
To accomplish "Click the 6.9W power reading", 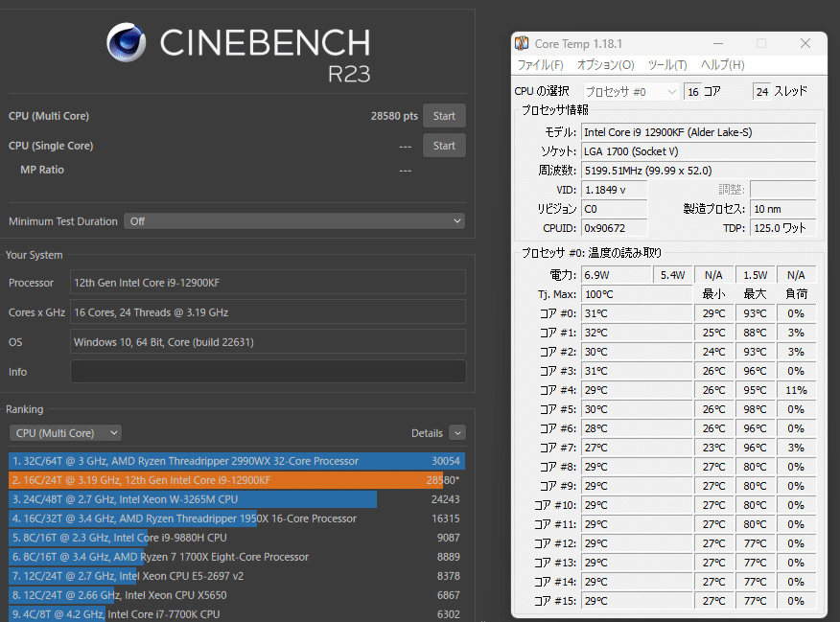I will point(616,275).
